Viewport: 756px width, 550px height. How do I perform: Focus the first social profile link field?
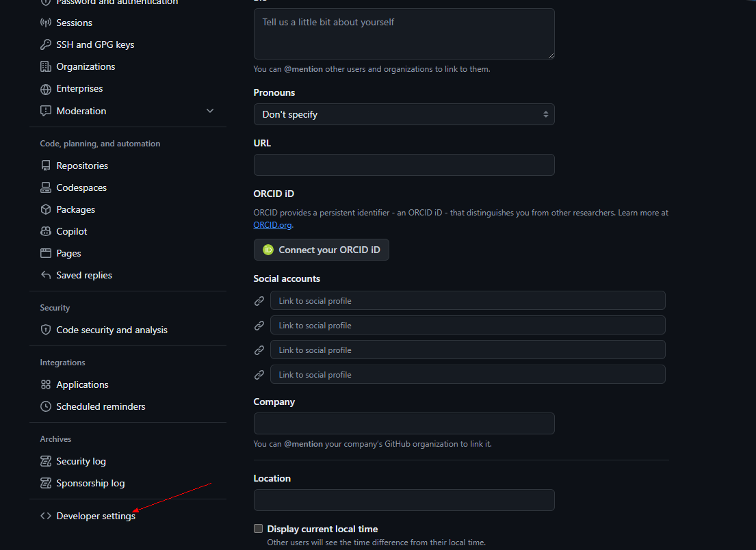point(468,300)
